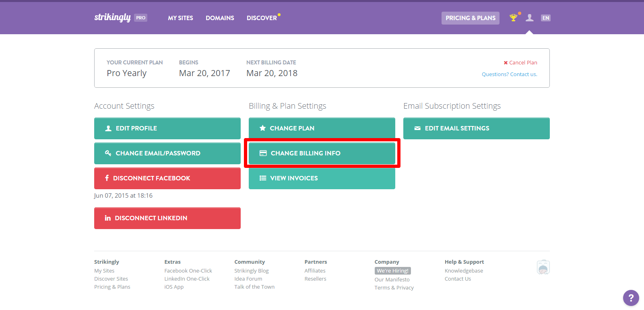The width and height of the screenshot is (644, 310).
Task: Click the Questions? Contact us link
Action: click(509, 74)
